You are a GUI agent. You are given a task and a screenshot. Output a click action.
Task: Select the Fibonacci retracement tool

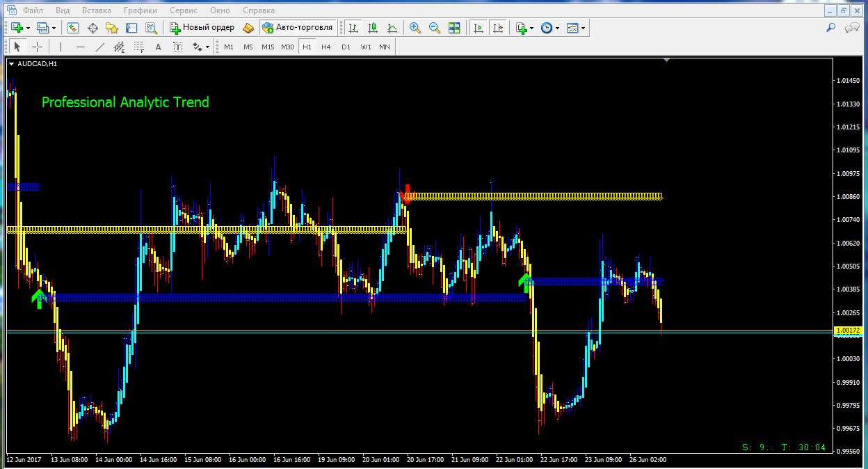(x=138, y=47)
